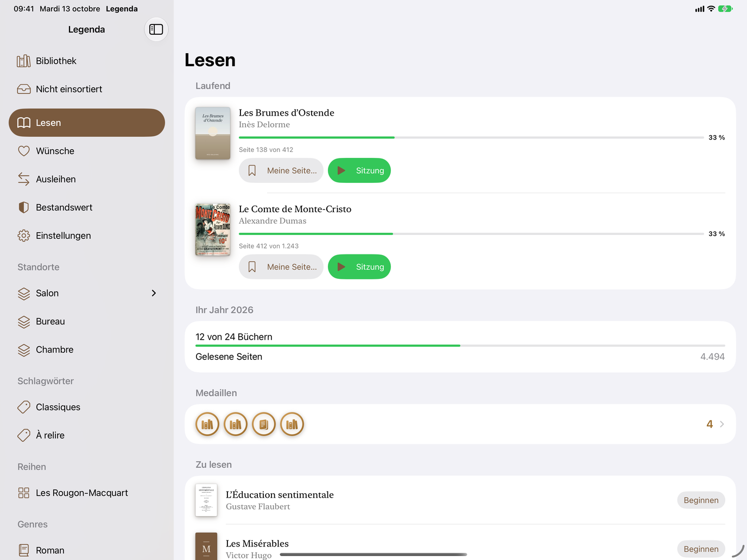Click the book icon beside Roman
747x560 pixels.
24,550
